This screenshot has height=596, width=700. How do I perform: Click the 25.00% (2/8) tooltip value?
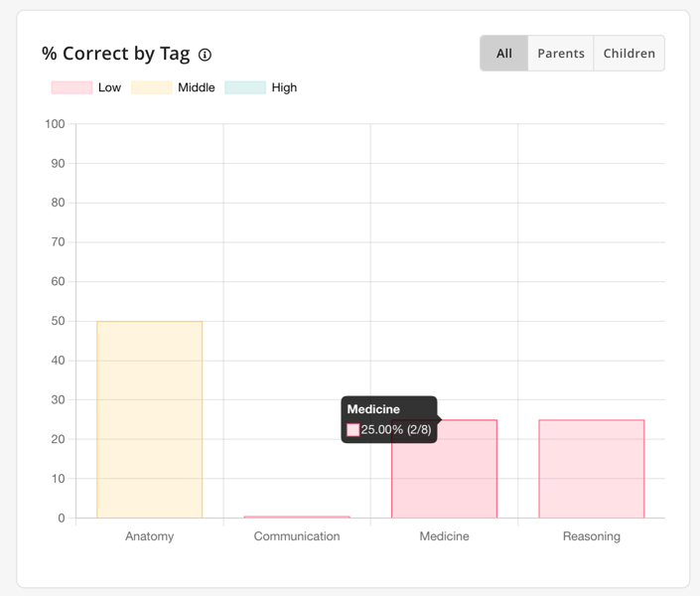pos(396,430)
